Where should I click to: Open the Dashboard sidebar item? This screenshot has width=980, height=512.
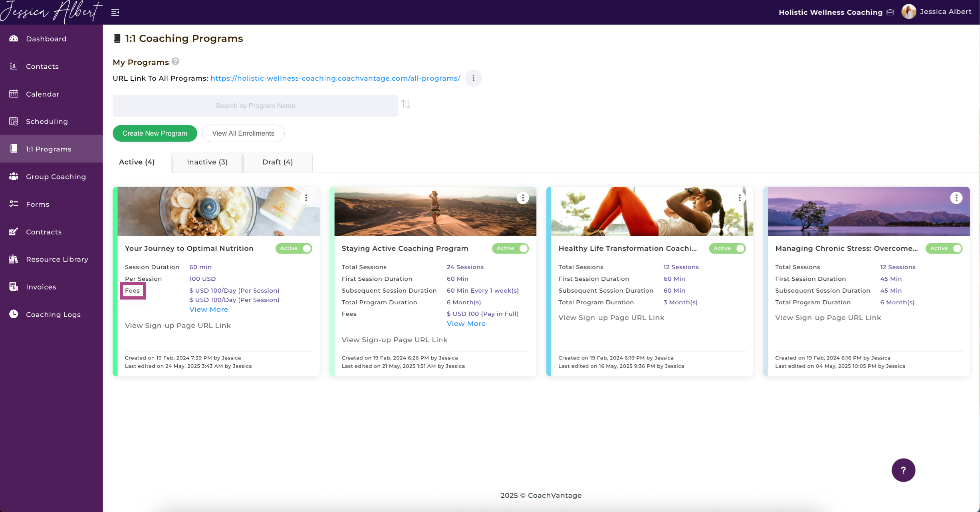52,39
